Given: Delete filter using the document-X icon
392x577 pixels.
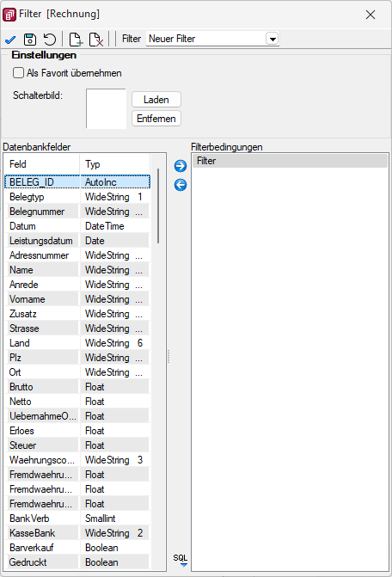Looking at the screenshot, I should click(96, 39).
